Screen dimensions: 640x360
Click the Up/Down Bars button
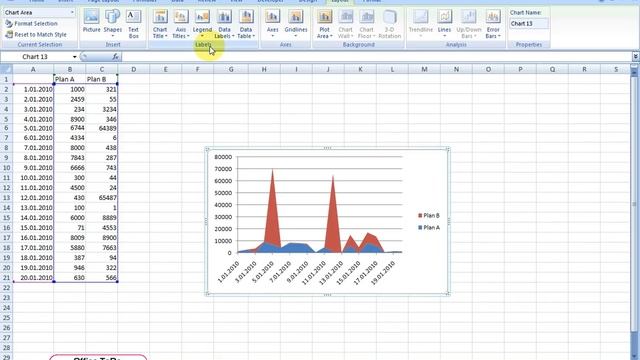click(x=469, y=24)
